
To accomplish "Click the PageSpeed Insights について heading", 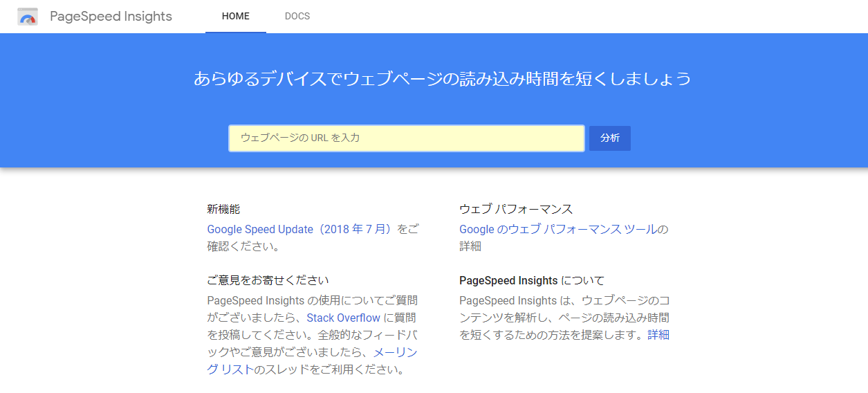I will pos(532,280).
